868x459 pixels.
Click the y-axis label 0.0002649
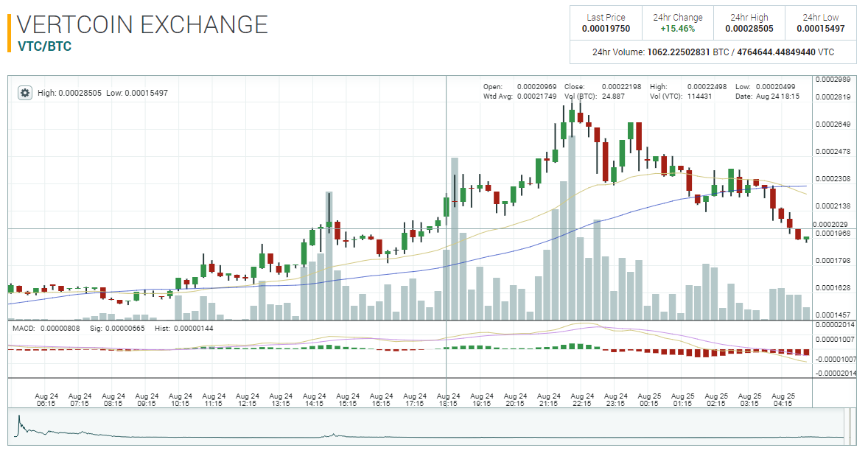833,124
